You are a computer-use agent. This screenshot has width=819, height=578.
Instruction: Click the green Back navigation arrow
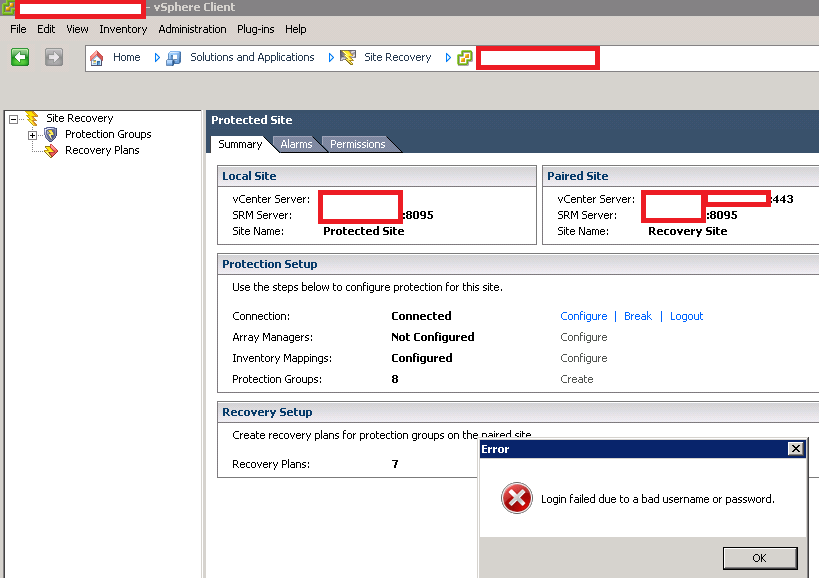click(x=20, y=58)
